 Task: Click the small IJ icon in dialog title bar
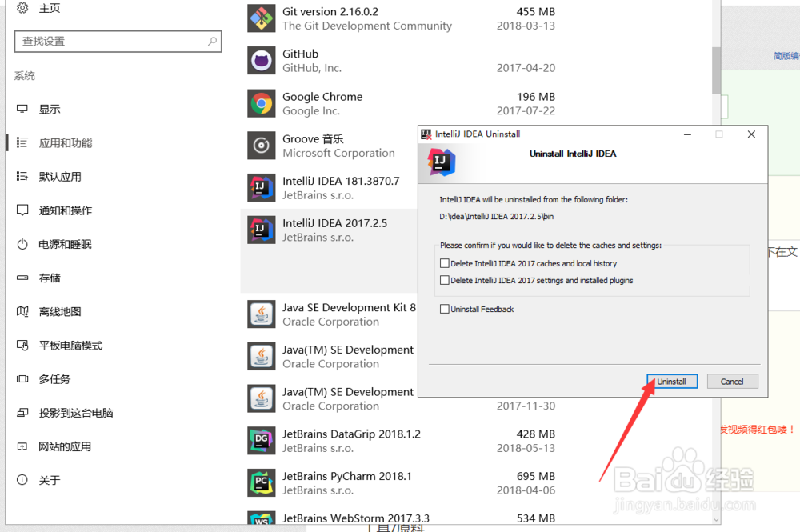coord(426,134)
